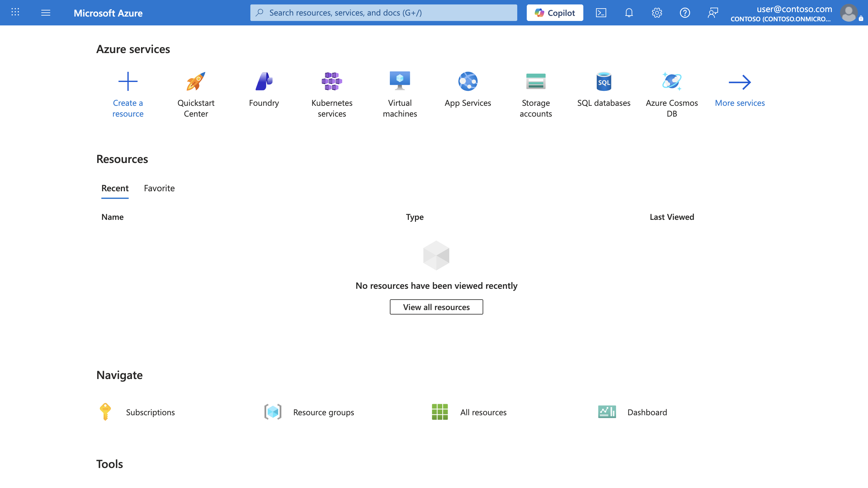This screenshot has width=868, height=488.
Task: Click the Quickstart Center label
Action: 196,108
